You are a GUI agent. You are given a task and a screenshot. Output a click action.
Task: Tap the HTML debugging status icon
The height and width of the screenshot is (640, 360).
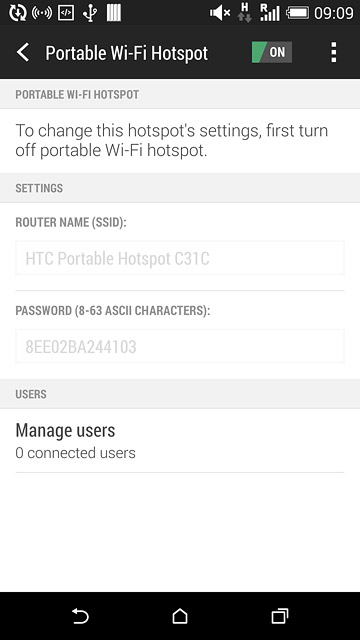pos(65,13)
